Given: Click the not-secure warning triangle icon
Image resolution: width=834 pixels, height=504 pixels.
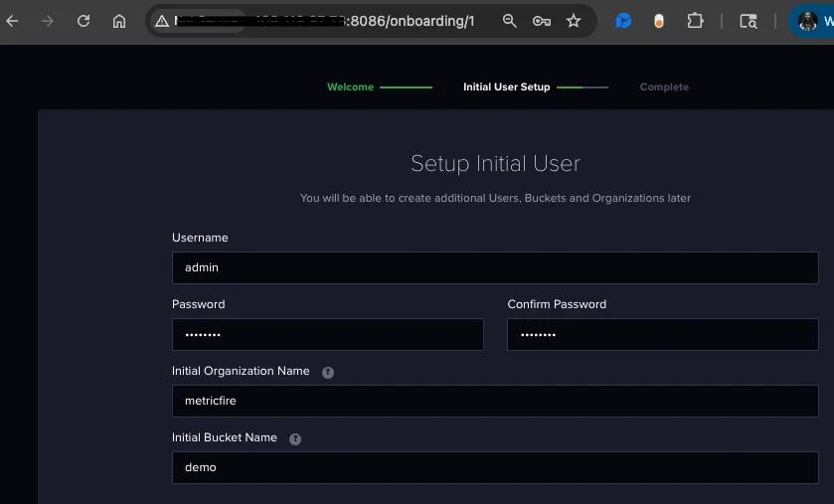Looking at the screenshot, I should (x=162, y=21).
